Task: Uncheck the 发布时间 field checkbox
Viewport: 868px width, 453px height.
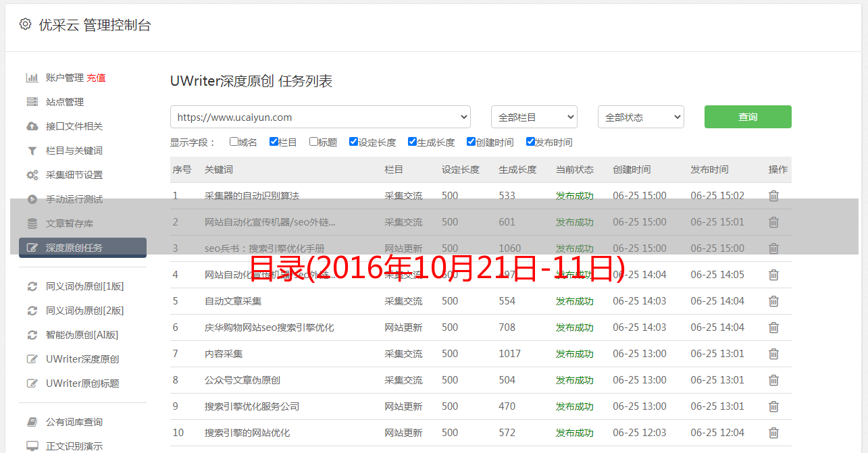Action: [x=530, y=142]
